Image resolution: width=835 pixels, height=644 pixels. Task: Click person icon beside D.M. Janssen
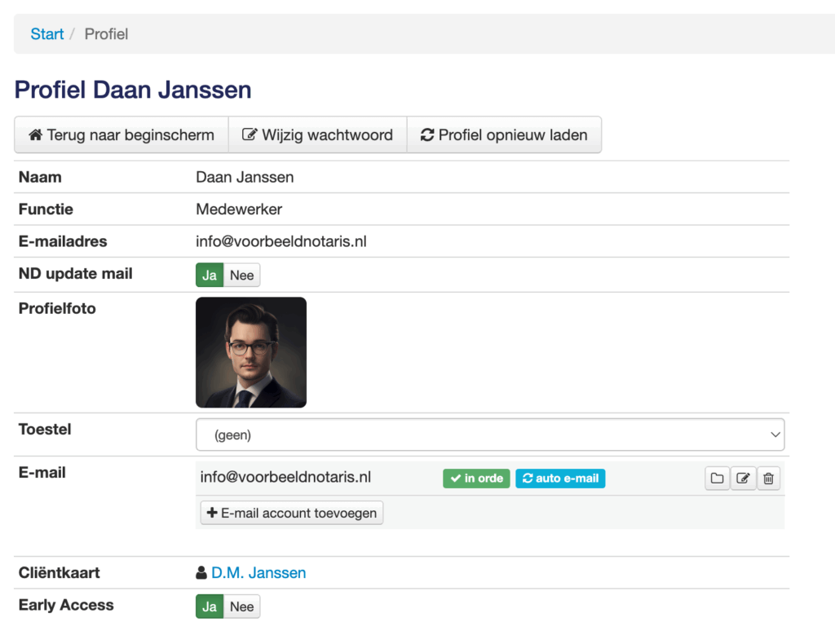coord(201,573)
